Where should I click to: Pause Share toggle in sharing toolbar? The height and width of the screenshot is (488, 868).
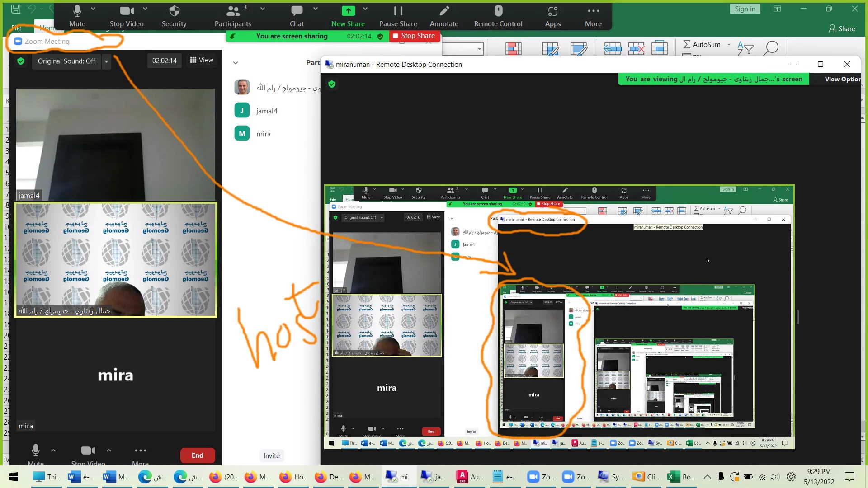click(x=398, y=11)
